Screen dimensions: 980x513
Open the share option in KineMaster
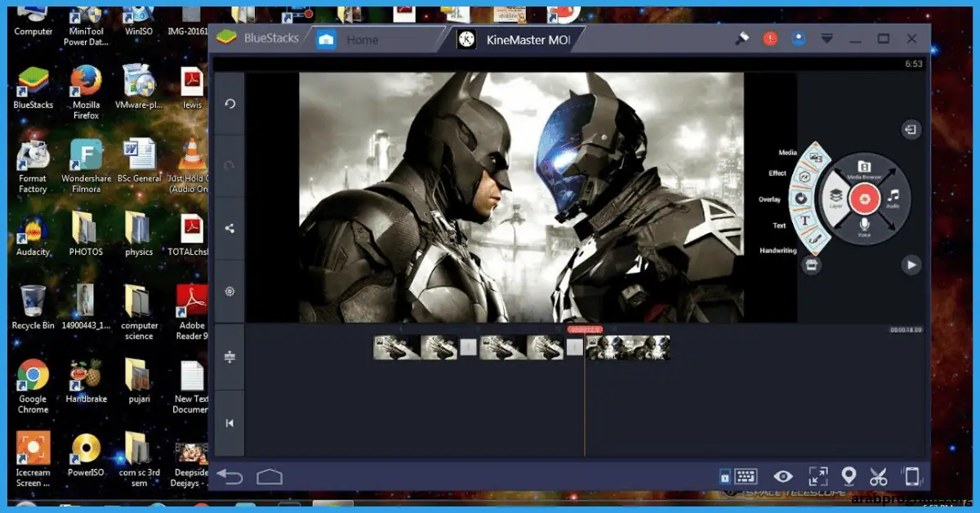click(x=229, y=229)
